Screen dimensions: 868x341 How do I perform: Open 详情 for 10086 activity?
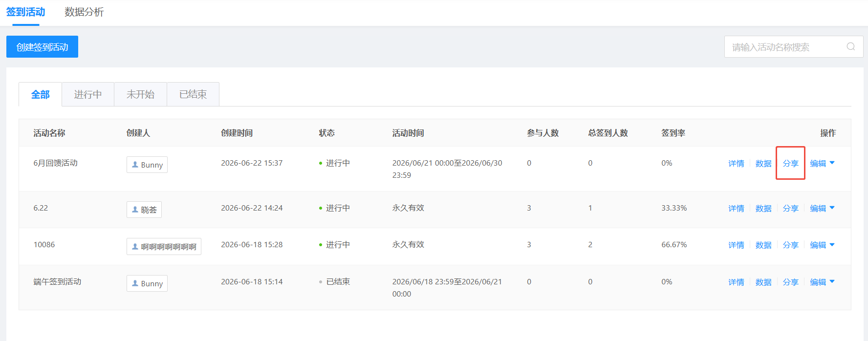point(736,245)
